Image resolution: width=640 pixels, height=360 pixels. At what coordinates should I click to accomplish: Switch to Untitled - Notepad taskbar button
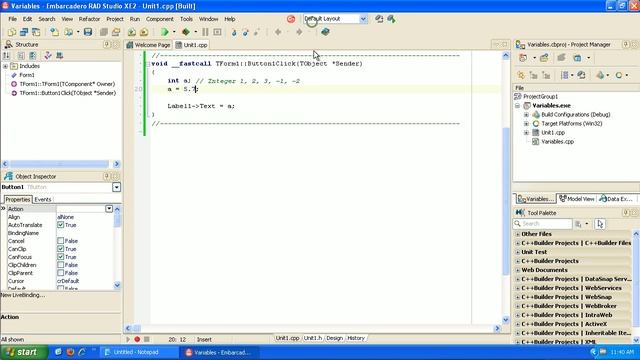click(x=139, y=352)
